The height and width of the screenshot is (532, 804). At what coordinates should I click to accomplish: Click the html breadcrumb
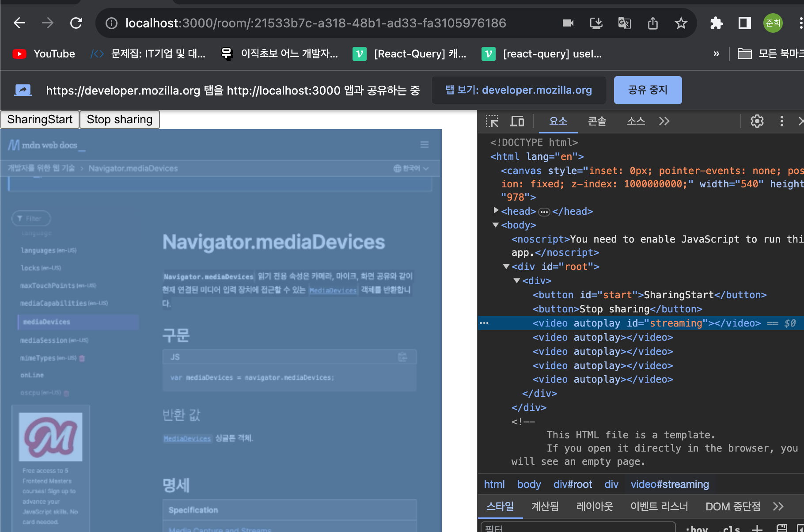pyautogui.click(x=494, y=484)
